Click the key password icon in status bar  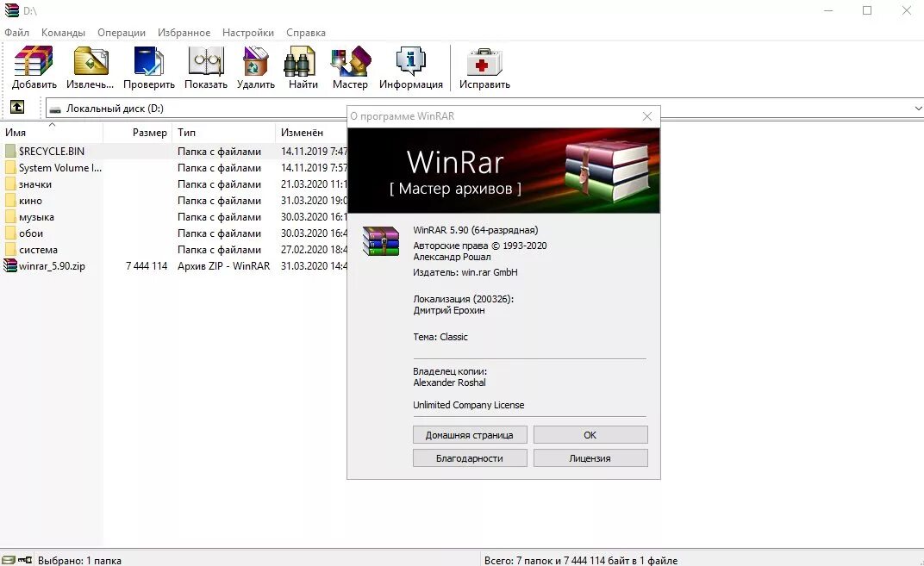tap(25, 560)
